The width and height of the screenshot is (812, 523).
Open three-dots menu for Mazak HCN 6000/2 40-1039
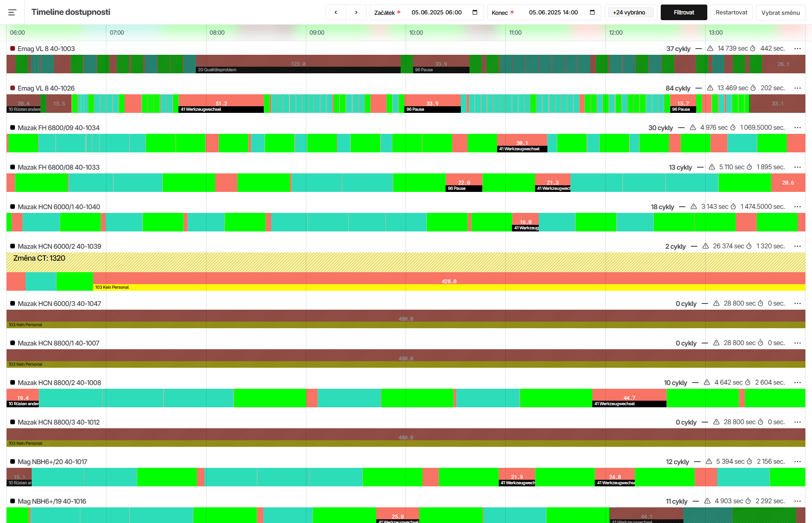[798, 246]
